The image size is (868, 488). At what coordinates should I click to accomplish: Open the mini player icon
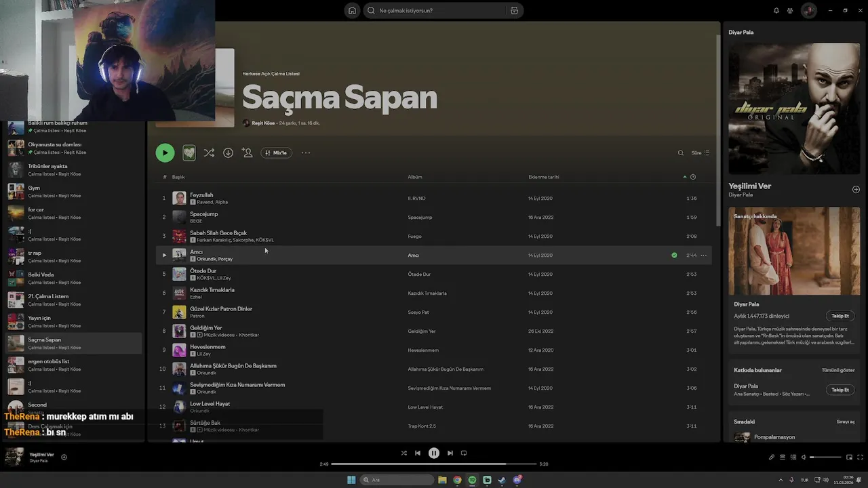point(850,457)
